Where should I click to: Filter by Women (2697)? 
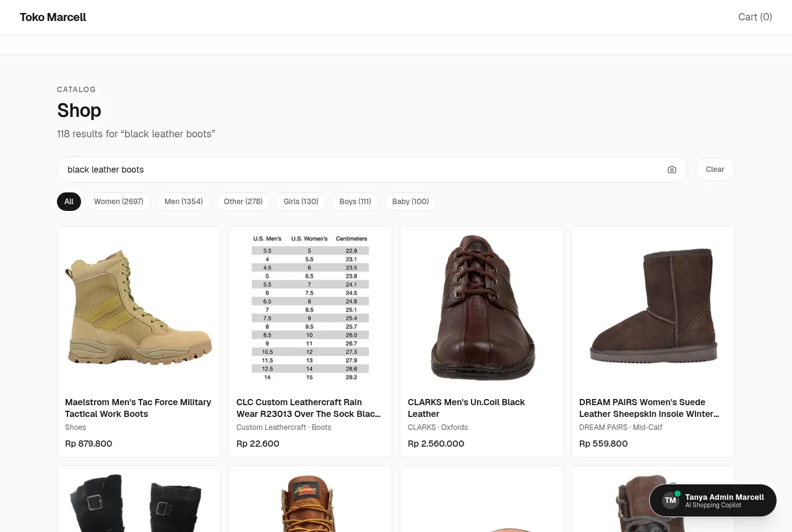coord(119,202)
